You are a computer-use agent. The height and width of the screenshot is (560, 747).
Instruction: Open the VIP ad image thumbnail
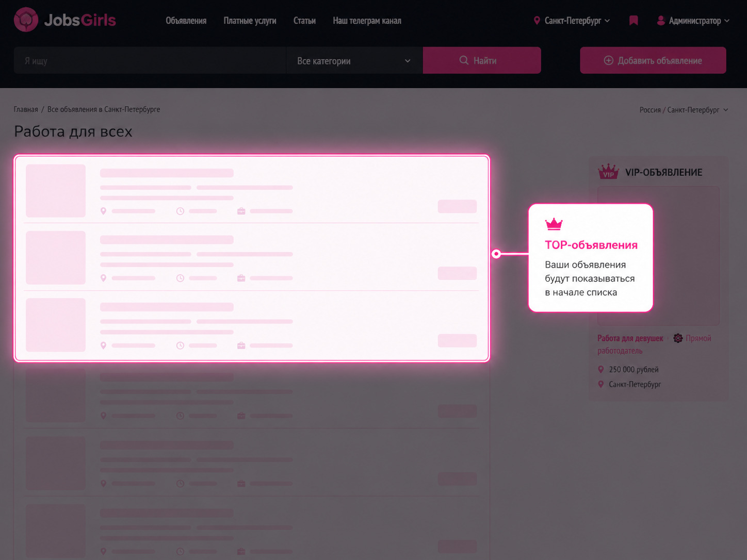(x=658, y=256)
